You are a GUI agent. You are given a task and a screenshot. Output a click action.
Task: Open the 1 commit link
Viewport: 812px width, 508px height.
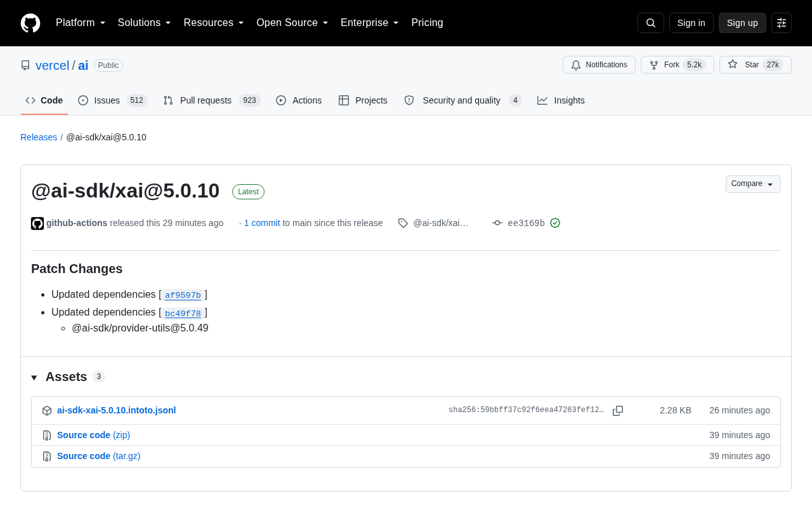click(x=262, y=223)
